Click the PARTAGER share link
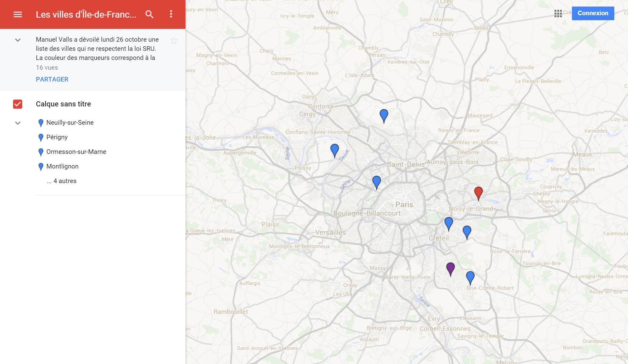The width and height of the screenshot is (628, 364). click(52, 79)
